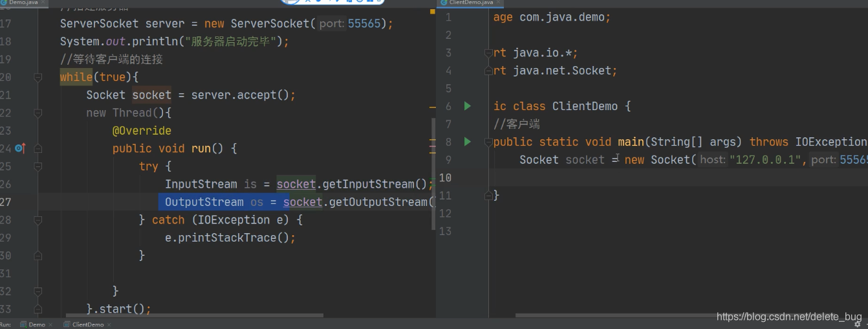The image size is (868, 329).
Task: Select Demo tab in Run panel
Action: pyautogui.click(x=37, y=324)
